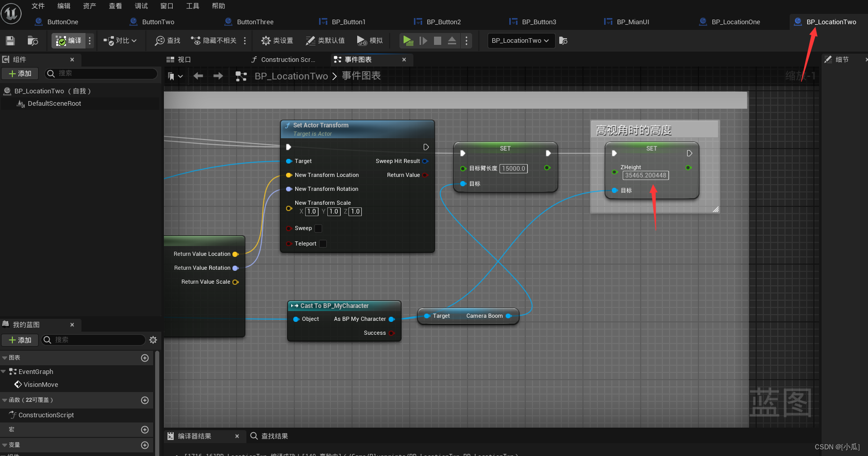Add a new graph with plus icon in 图表 row
868x456 pixels.
tap(145, 358)
